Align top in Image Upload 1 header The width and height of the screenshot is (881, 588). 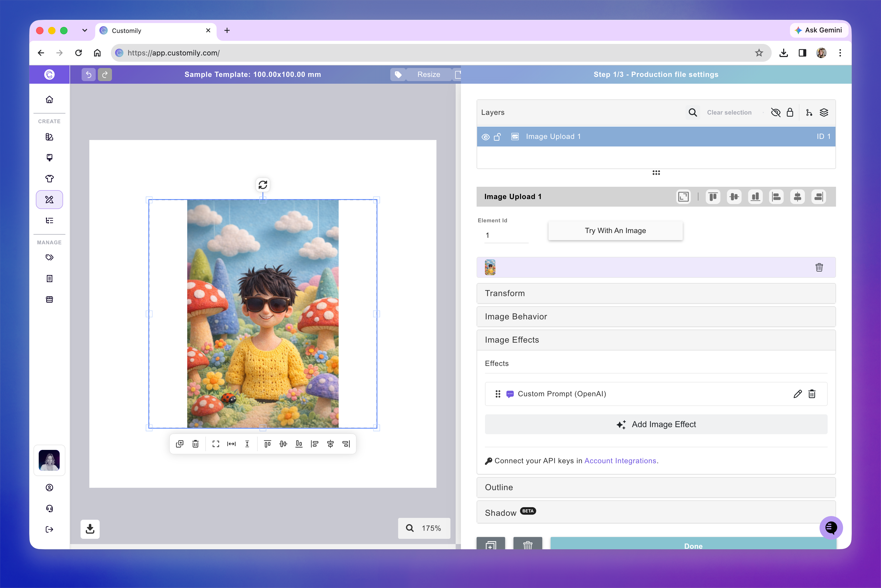pos(713,197)
